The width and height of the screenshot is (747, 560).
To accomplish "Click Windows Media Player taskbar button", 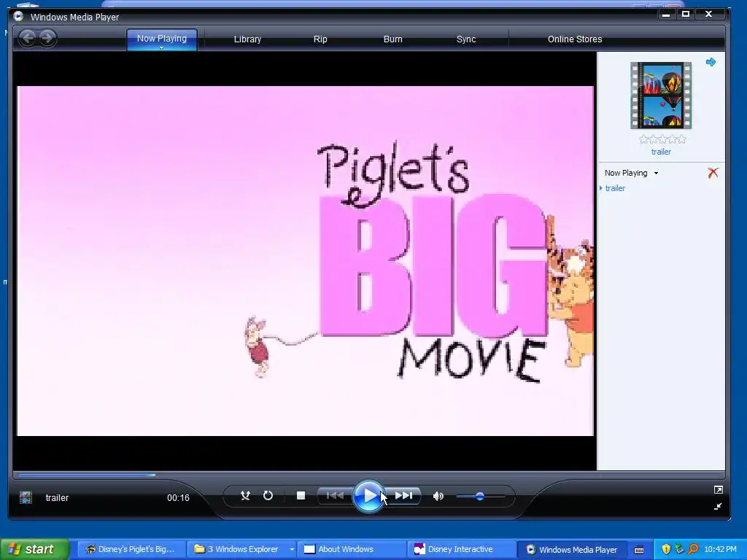I will (572, 550).
